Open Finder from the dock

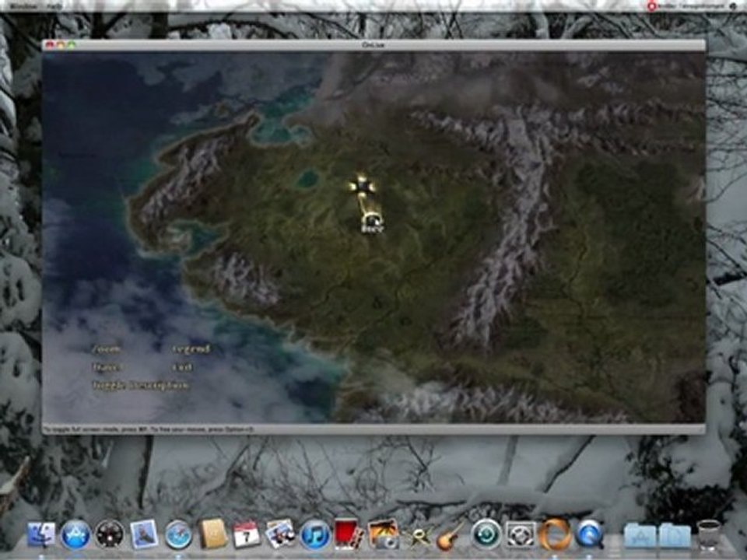[40, 534]
